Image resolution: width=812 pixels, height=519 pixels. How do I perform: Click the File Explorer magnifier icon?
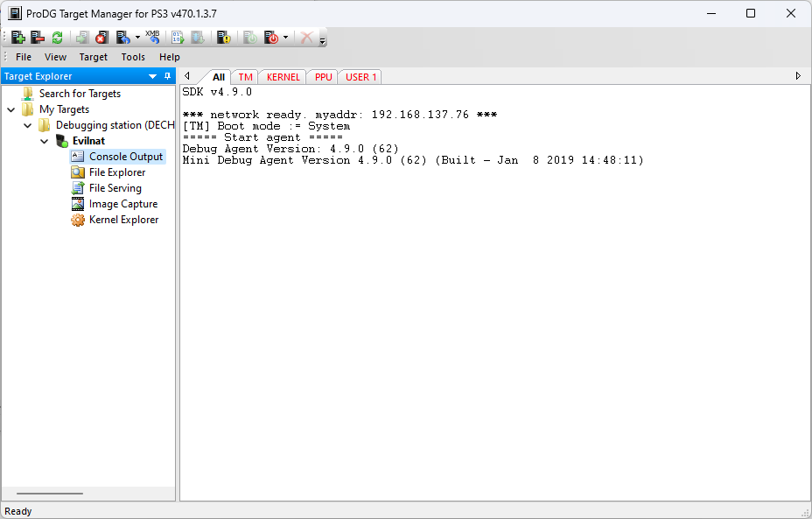pos(78,172)
